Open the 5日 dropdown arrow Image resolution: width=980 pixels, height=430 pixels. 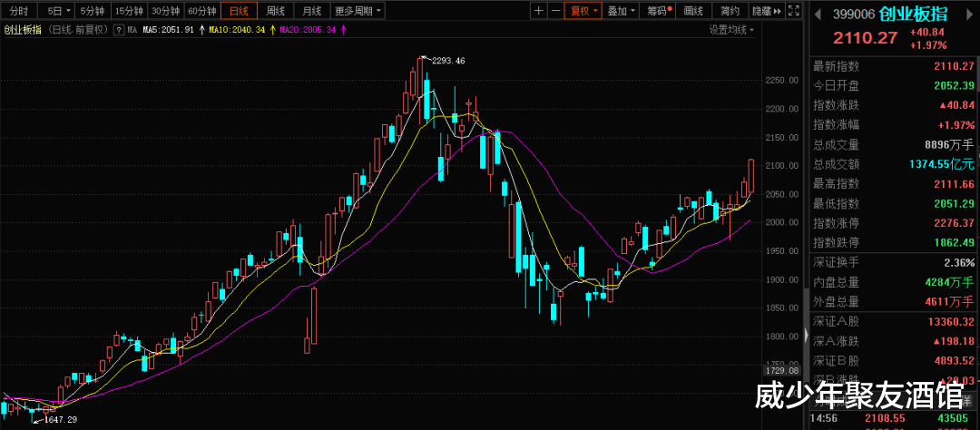67,11
